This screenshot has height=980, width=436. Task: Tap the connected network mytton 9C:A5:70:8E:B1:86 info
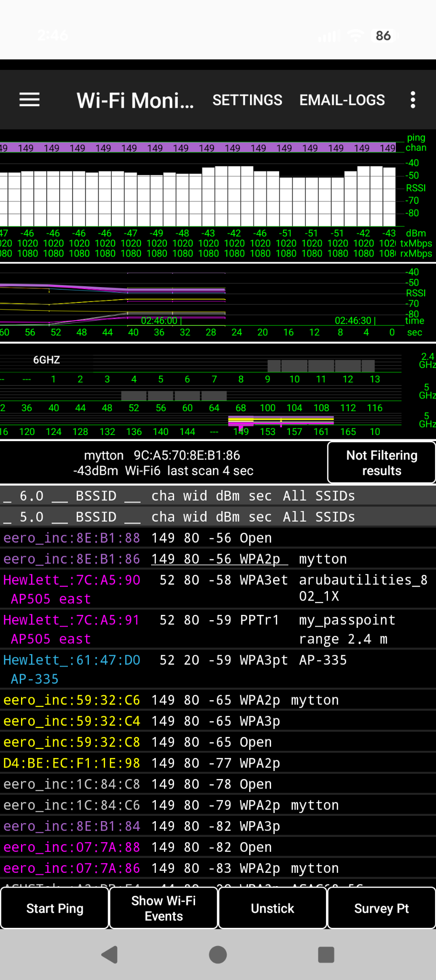(x=163, y=463)
